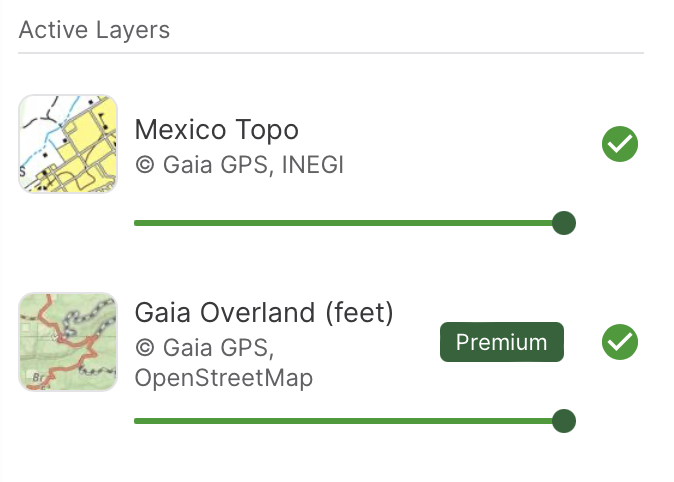Click the Mexico Topo opacity slider handle
The width and height of the screenshot is (674, 482).
click(x=564, y=223)
